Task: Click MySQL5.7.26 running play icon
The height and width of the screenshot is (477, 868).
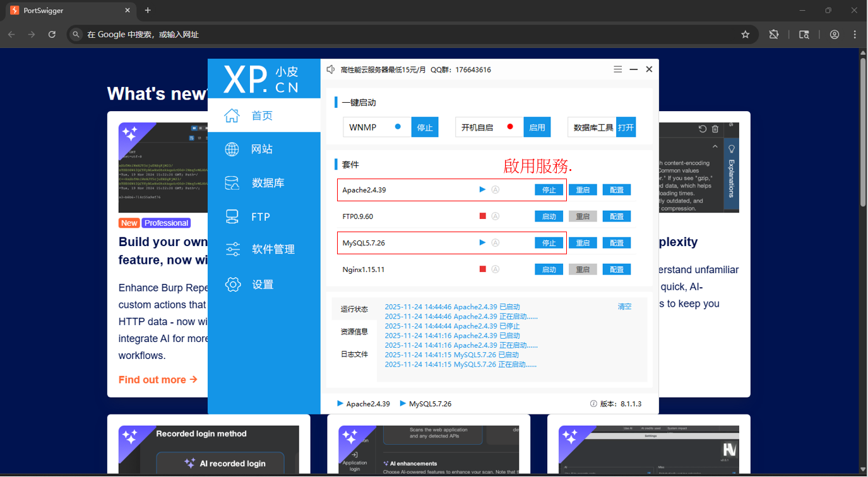Action: 483,242
